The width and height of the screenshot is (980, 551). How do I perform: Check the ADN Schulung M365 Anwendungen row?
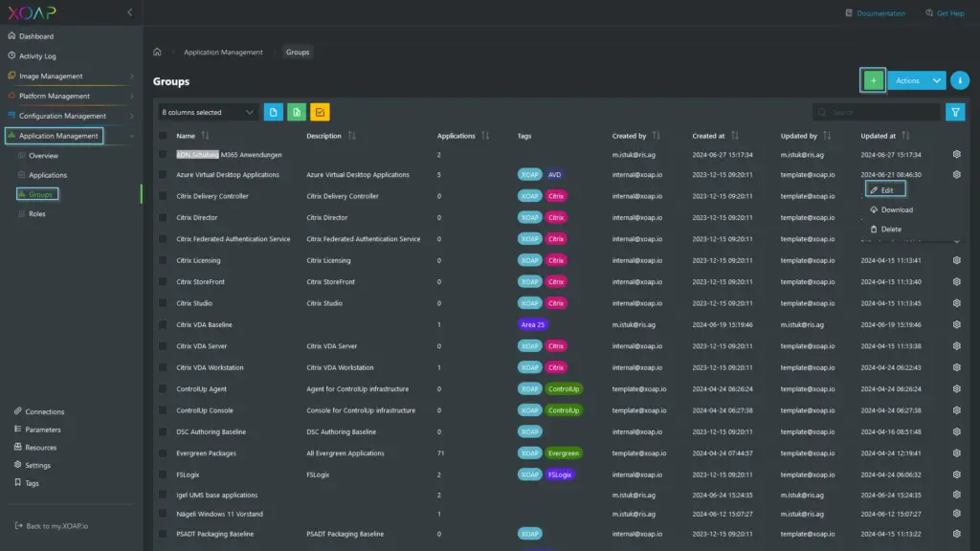click(163, 154)
